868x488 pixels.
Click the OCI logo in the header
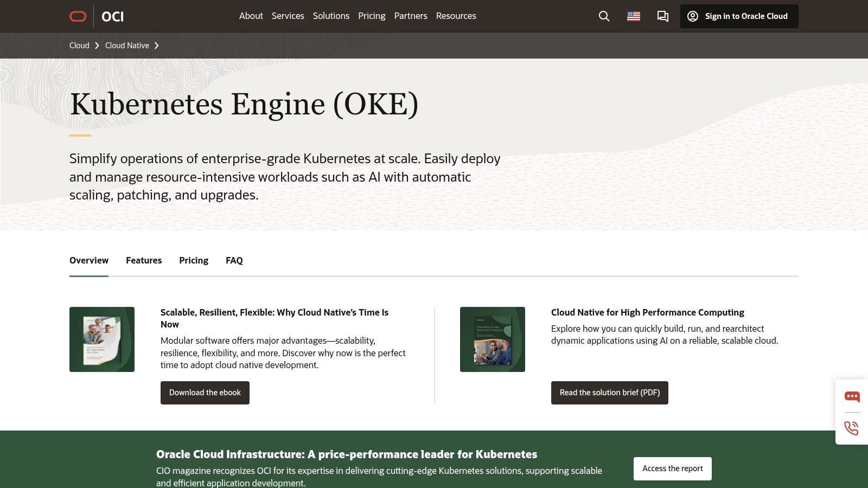(x=113, y=16)
